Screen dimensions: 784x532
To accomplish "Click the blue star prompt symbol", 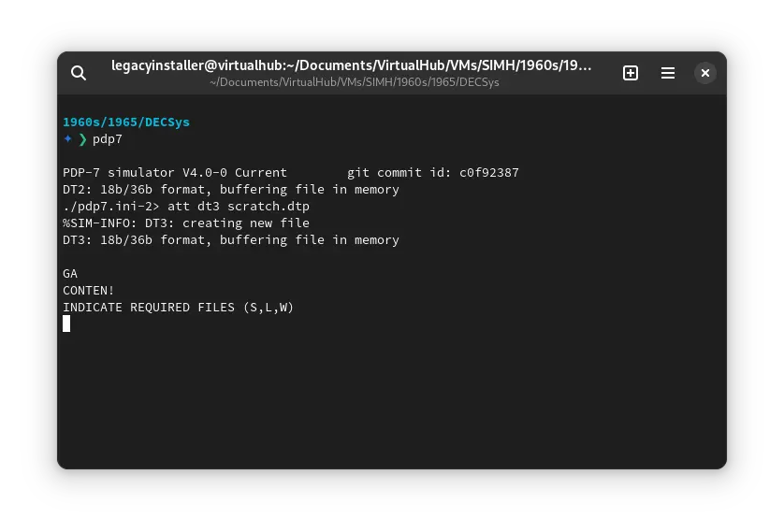I will pyautogui.click(x=67, y=139).
